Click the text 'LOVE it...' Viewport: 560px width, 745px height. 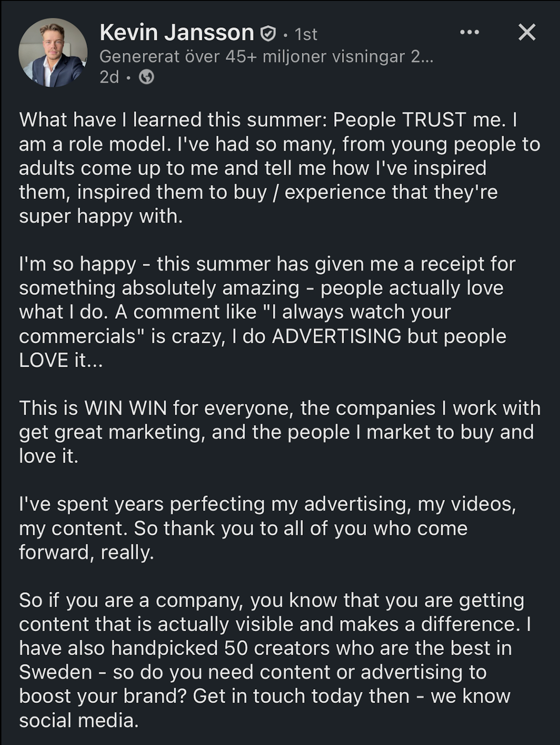click(61, 361)
